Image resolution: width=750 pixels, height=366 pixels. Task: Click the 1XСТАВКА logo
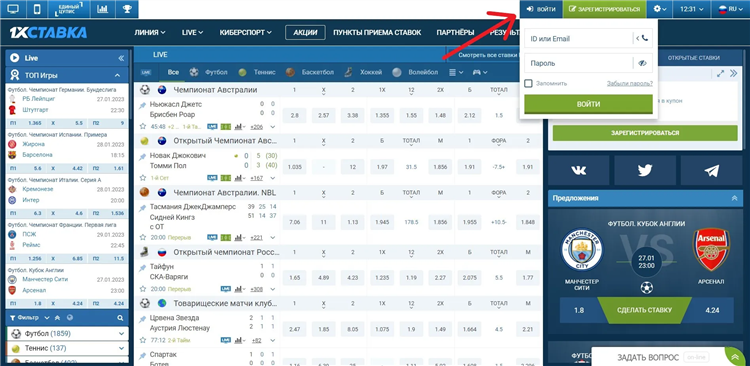click(x=48, y=33)
